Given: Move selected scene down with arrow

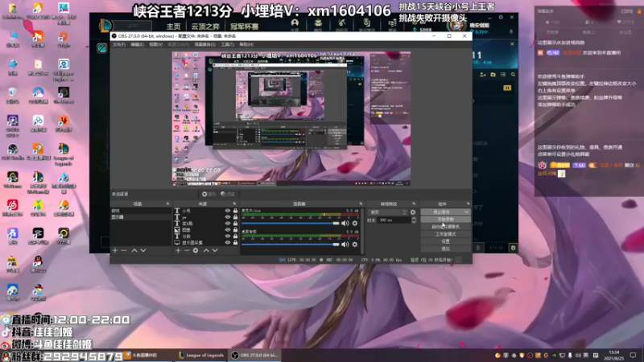Looking at the screenshot, I should [143, 250].
